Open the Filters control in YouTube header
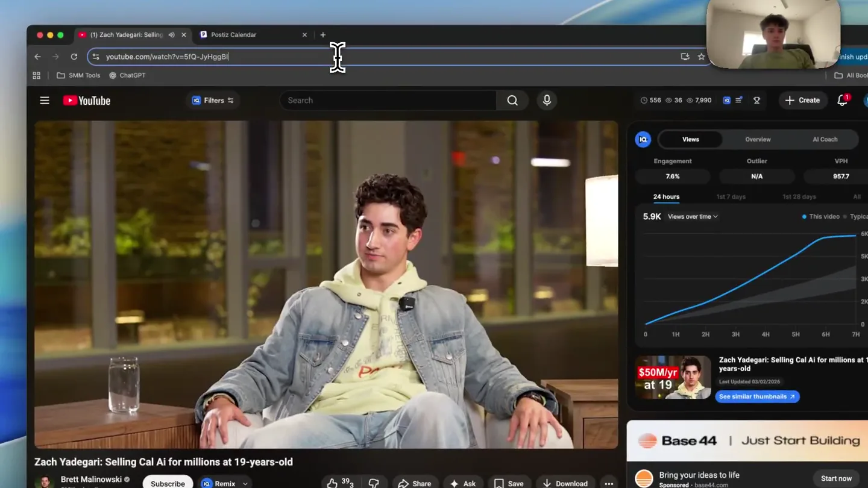The width and height of the screenshot is (868, 488). pyautogui.click(x=213, y=101)
